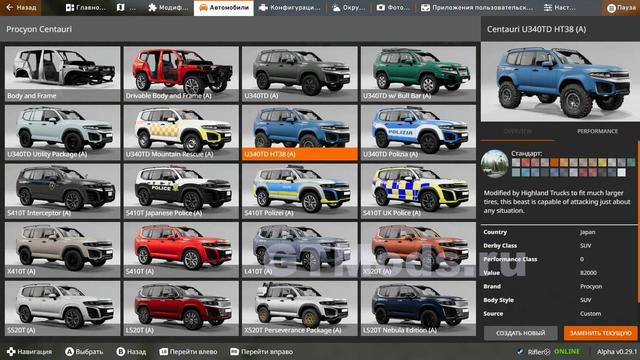This screenshot has height=360, width=640.
Task: Open Приложения пользовательского интерфейса tab
Action: (x=477, y=7)
